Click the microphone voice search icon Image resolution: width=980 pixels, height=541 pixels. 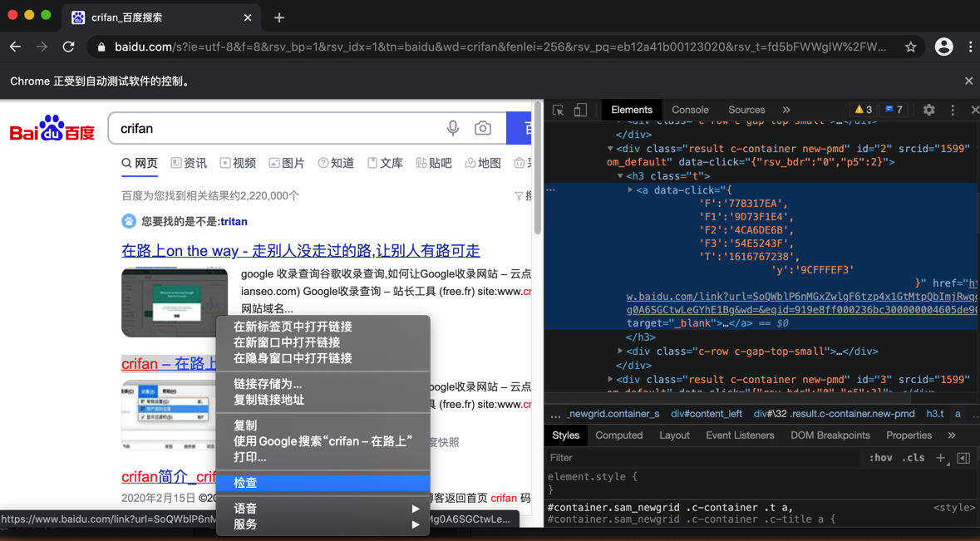click(x=452, y=128)
